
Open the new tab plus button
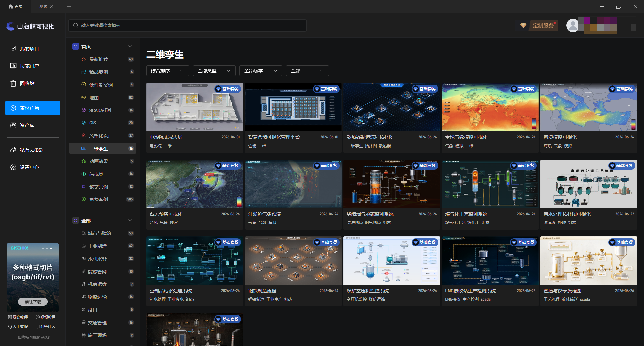click(x=69, y=7)
